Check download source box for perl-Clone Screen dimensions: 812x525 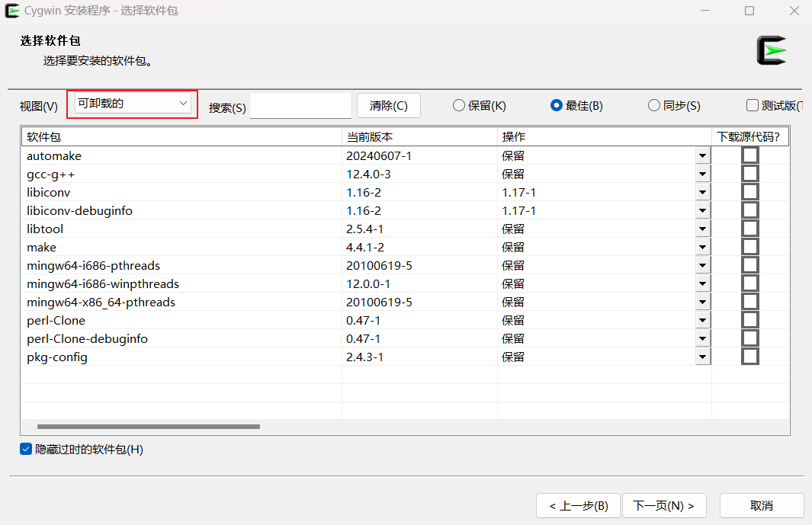pos(749,320)
